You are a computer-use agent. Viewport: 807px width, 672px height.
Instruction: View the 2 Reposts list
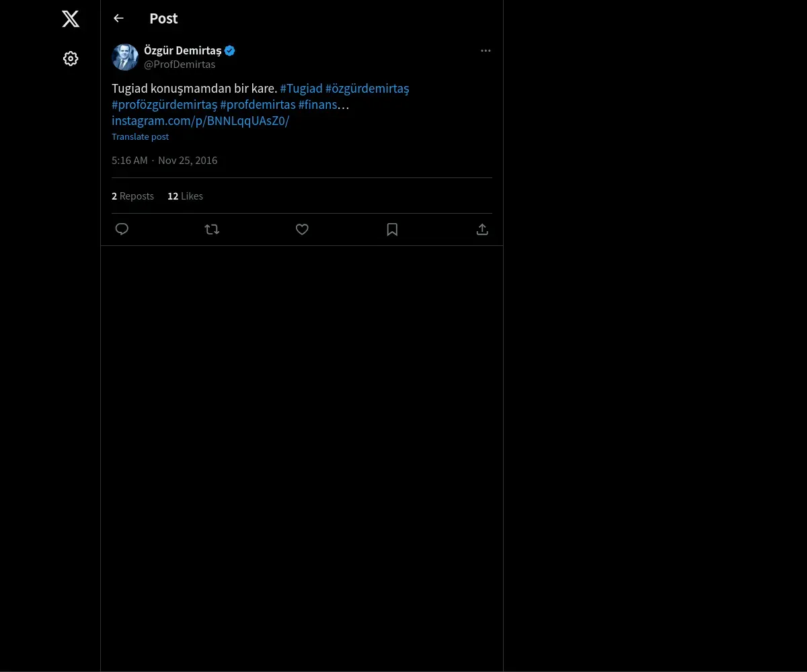click(132, 196)
